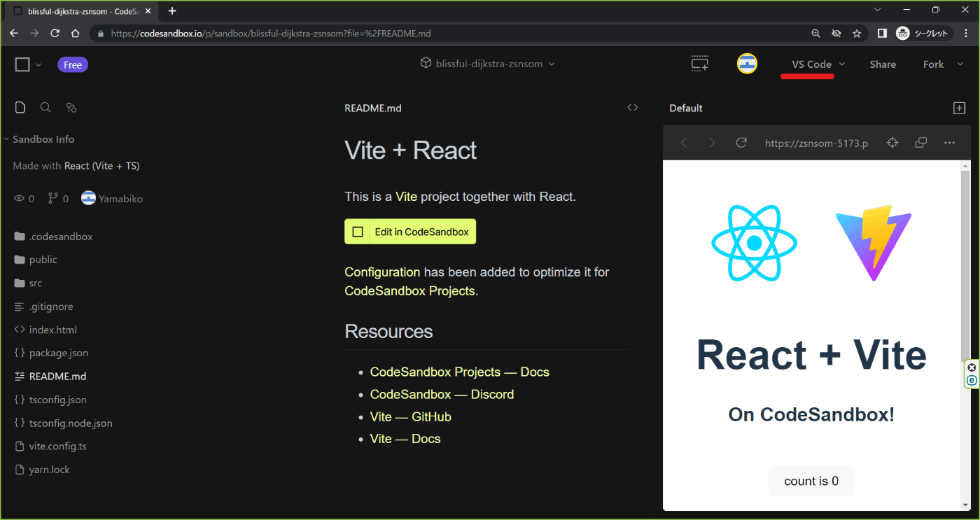Open index.html in the file tree
This screenshot has width=980, height=520.
point(45,330)
